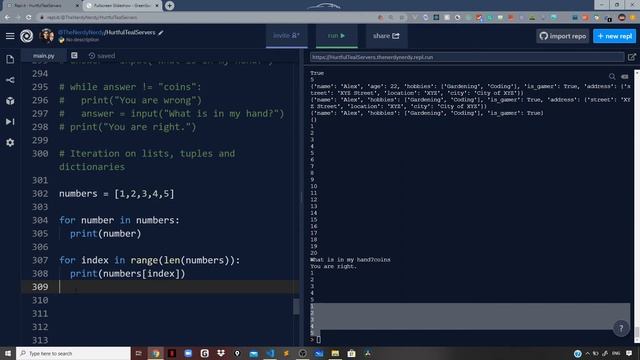
Task: Open the version control sidebar icon
Action: (x=10, y=80)
